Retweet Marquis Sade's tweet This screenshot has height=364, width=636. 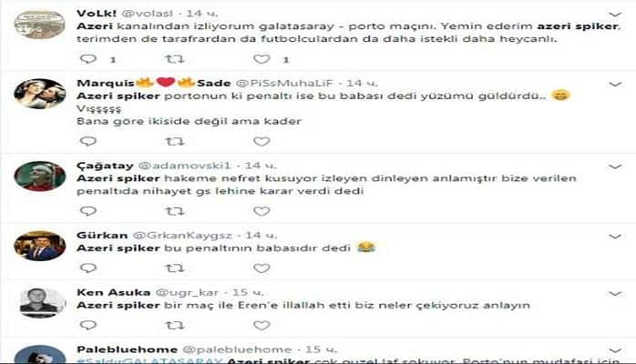175,141
